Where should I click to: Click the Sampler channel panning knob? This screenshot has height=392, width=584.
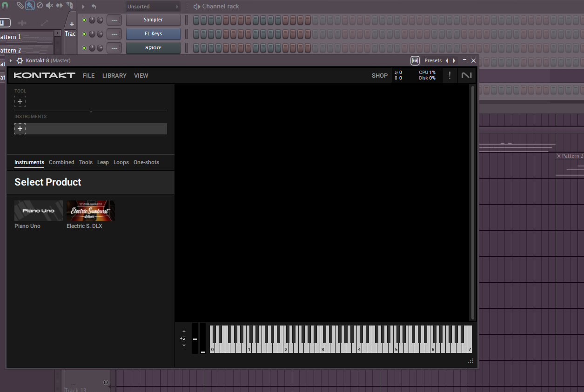click(x=92, y=20)
